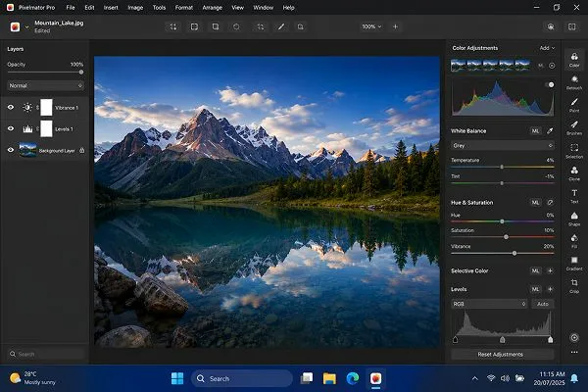Click the Auto levels button
The width and height of the screenshot is (588, 392).
543,304
